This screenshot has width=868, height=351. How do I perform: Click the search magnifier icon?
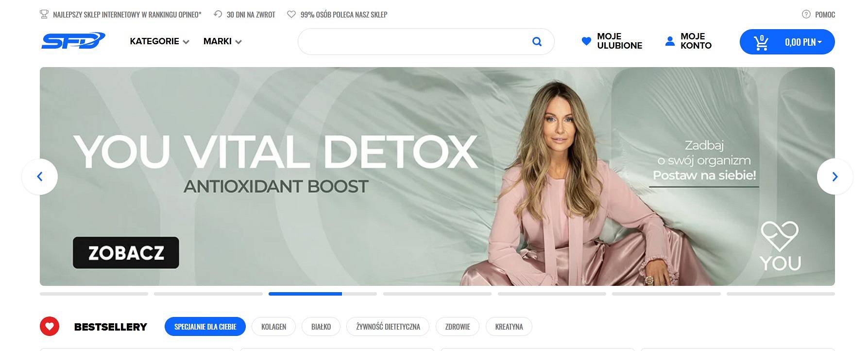tap(537, 41)
